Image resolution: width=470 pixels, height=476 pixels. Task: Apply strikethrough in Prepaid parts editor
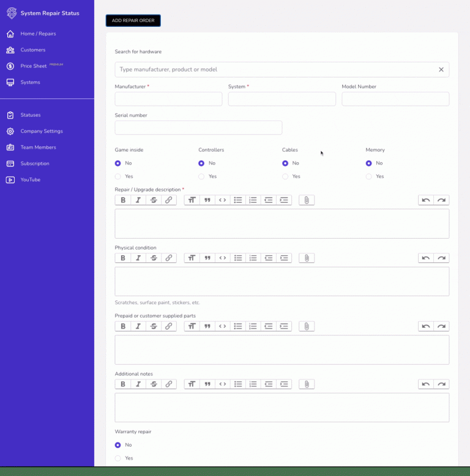[154, 326]
